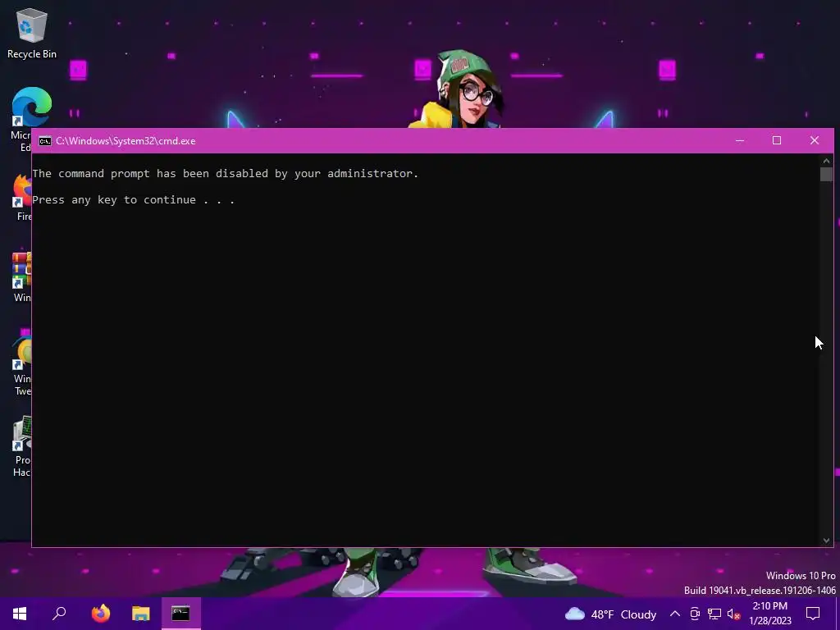
Task: Click the 'Press any key to continue' text
Action: 133,200
